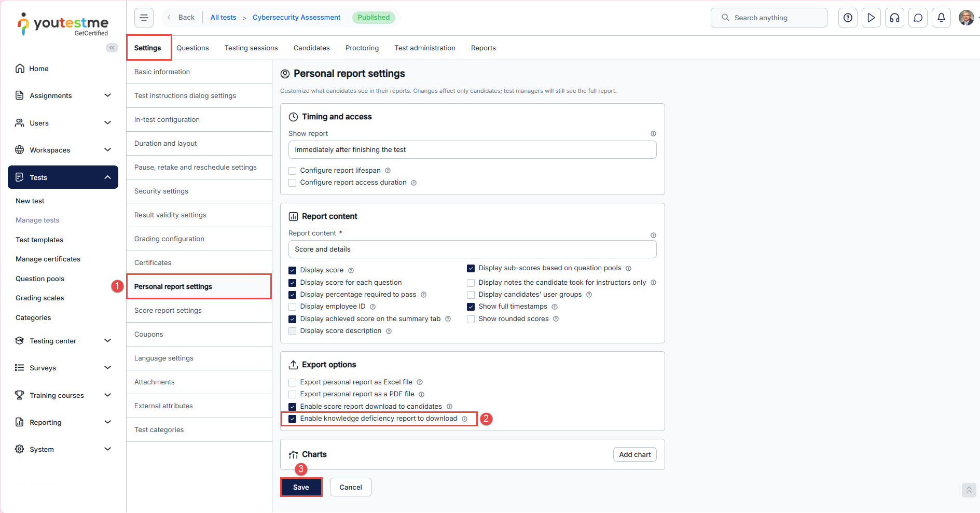Open the Show report dropdown
The width and height of the screenshot is (980, 513).
[x=472, y=150]
